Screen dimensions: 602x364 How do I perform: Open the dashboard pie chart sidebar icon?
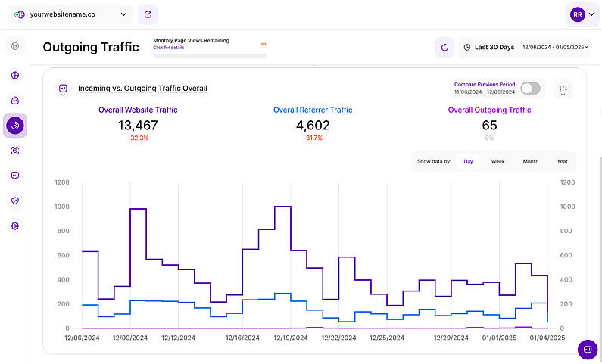15,75
